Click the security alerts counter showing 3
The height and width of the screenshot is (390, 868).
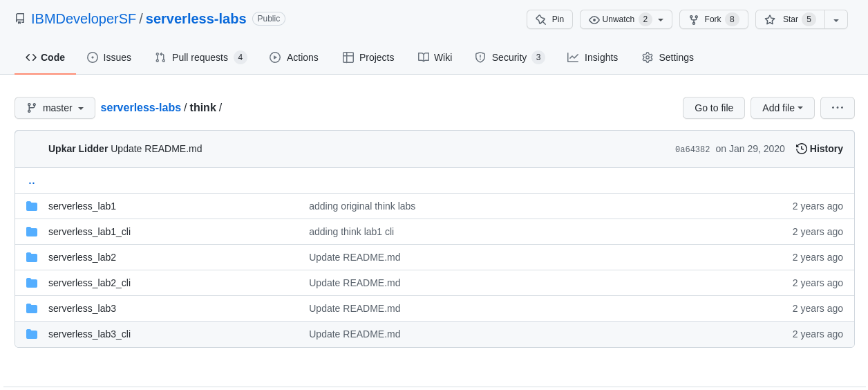[x=538, y=57]
